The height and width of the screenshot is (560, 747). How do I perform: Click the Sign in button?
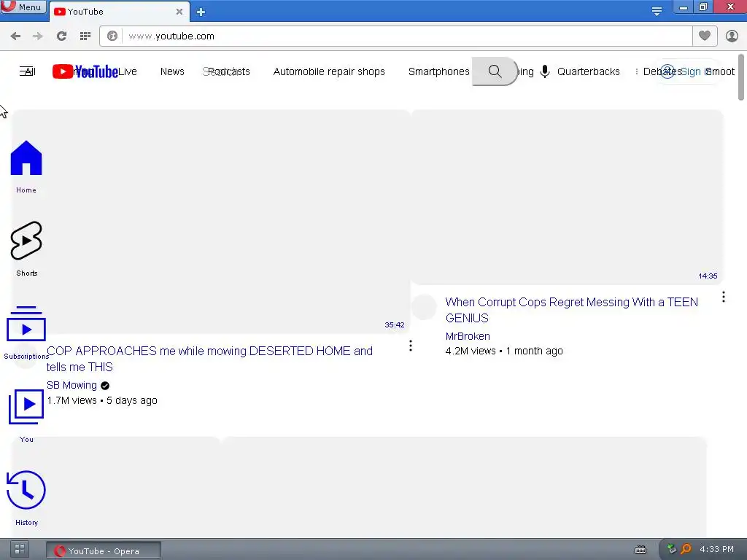pos(689,71)
